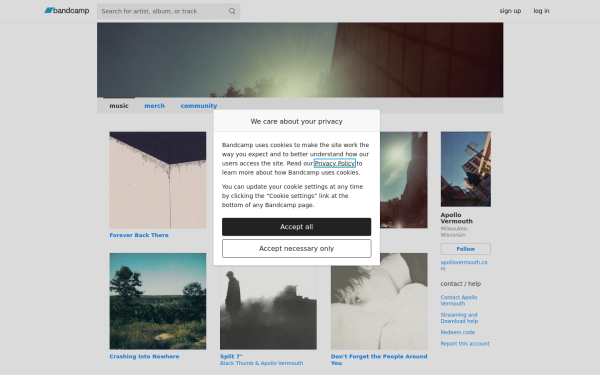Click the Forever Back There title link
Viewport: 600px width, 375px height.
click(x=139, y=235)
